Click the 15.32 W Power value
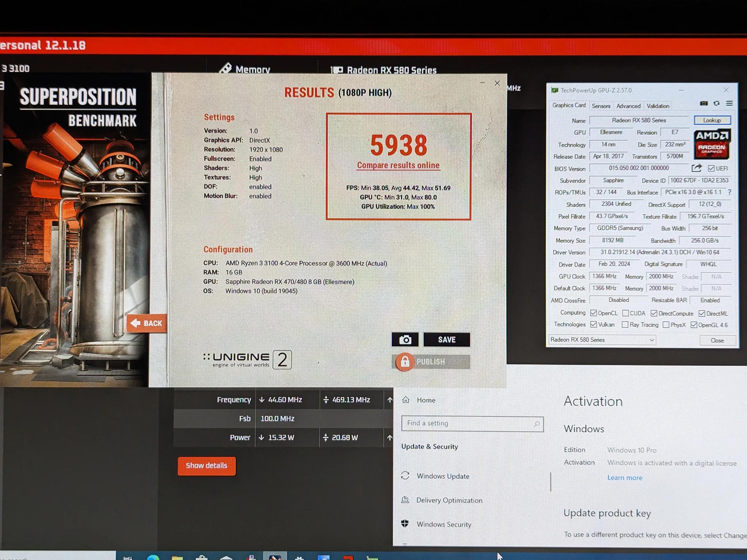This screenshot has height=560, width=747. point(281,437)
